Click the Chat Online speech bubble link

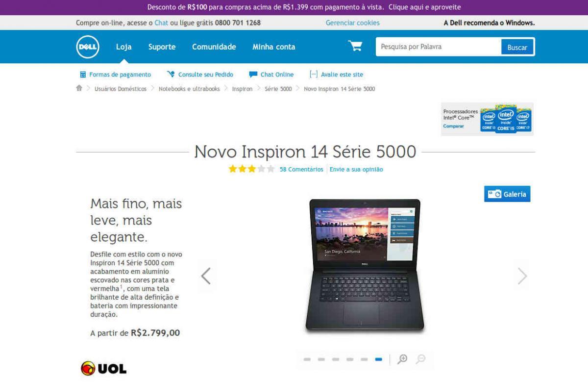pos(271,75)
